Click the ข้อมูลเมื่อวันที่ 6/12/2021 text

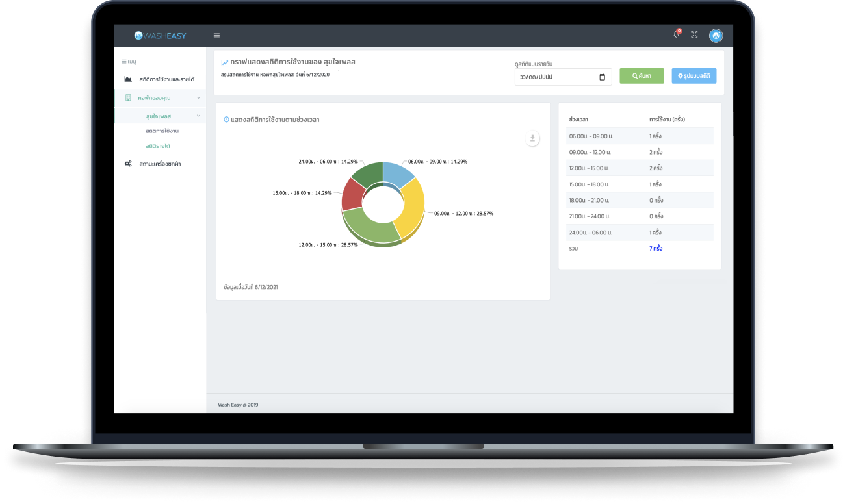(x=250, y=286)
